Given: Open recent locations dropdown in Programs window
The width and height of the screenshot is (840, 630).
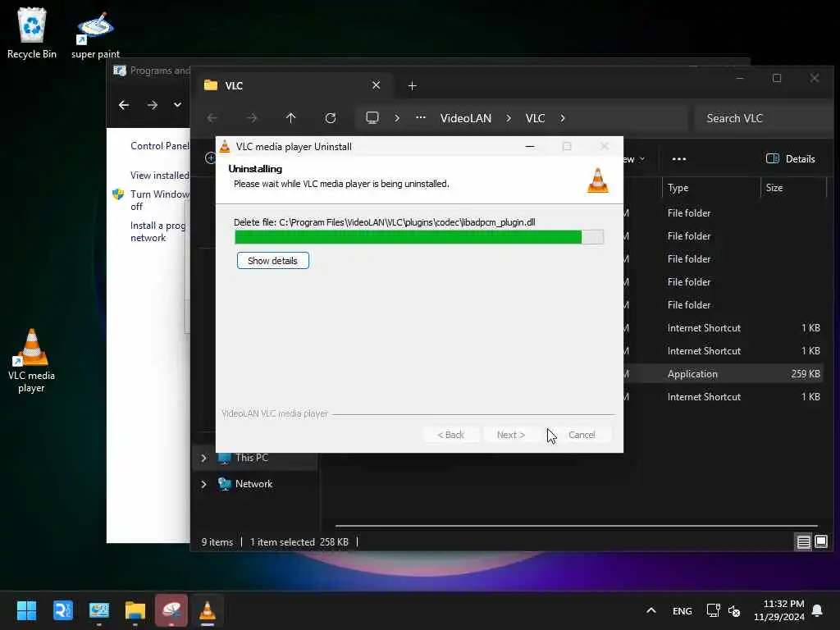Looking at the screenshot, I should click(x=177, y=105).
